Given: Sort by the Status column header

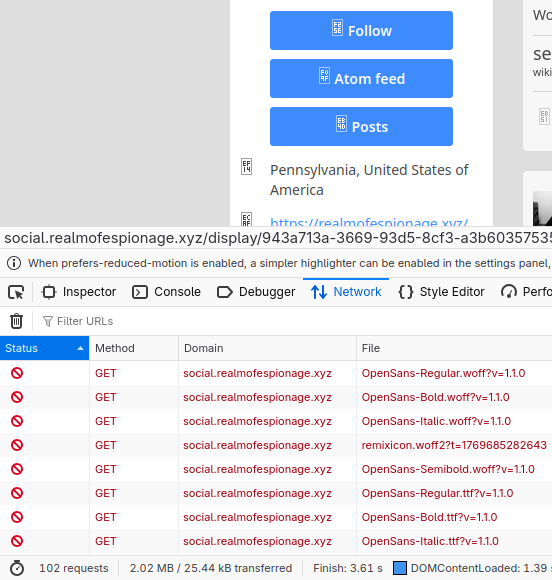Looking at the screenshot, I should pyautogui.click(x=44, y=348).
